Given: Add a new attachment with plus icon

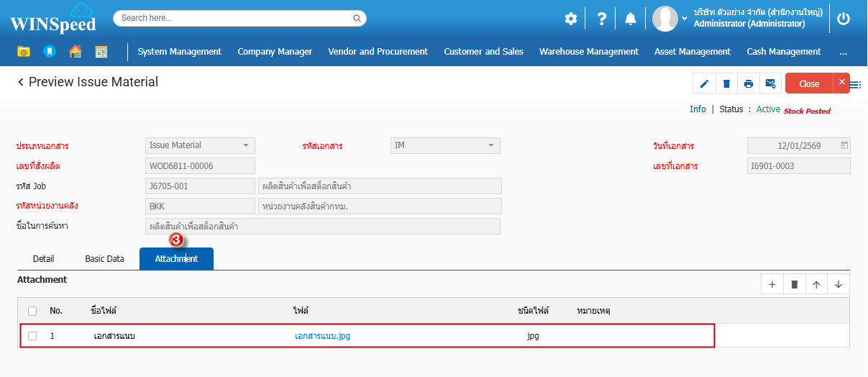Looking at the screenshot, I should [772, 284].
